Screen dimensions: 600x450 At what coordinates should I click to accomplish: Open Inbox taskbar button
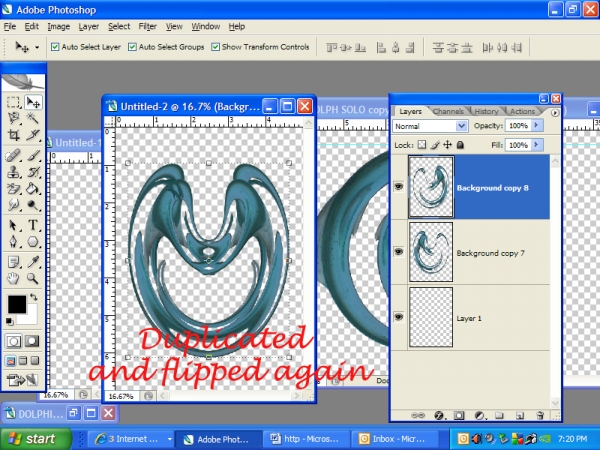coord(395,439)
